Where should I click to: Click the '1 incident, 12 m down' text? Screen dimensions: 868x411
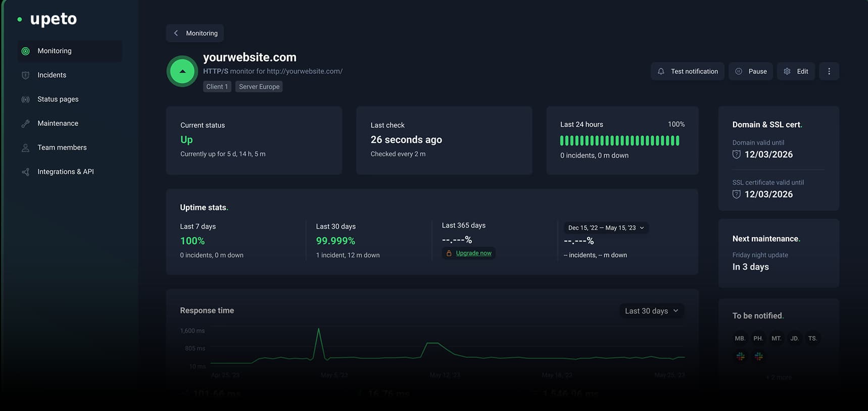pyautogui.click(x=348, y=255)
